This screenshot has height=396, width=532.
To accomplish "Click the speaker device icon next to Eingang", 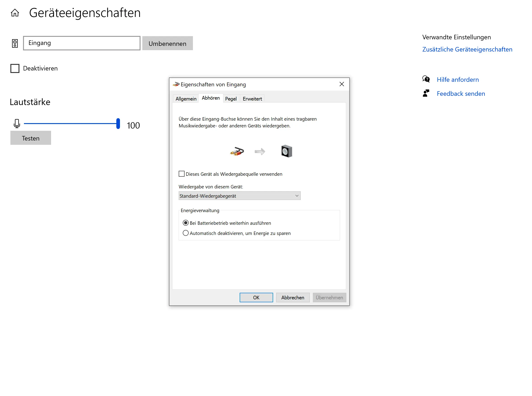I will (x=15, y=43).
